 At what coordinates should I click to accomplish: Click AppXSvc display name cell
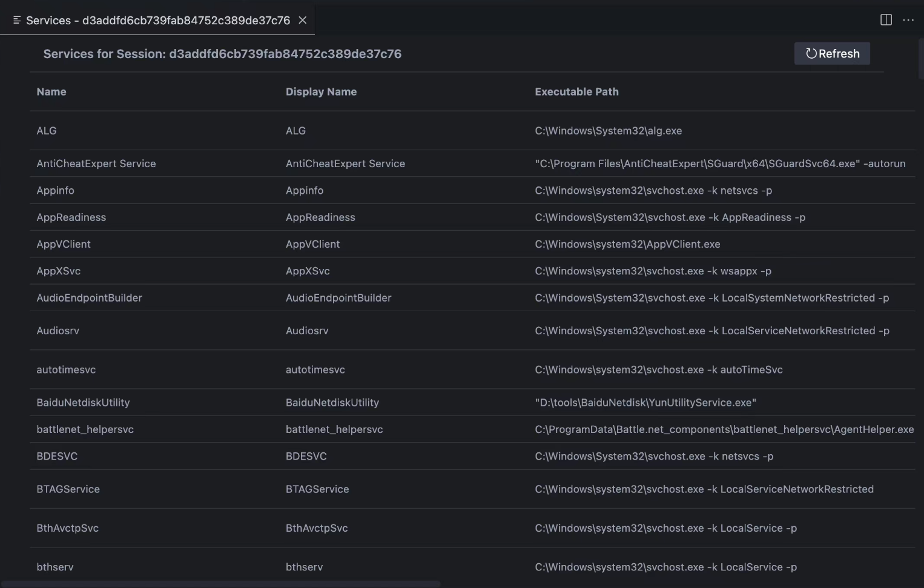click(x=308, y=271)
